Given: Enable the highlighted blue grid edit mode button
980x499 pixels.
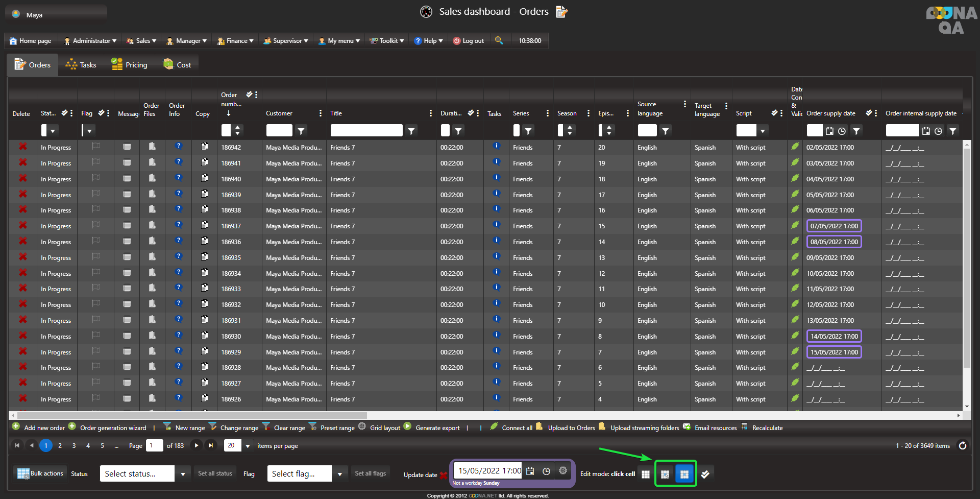Looking at the screenshot, I should point(684,474).
